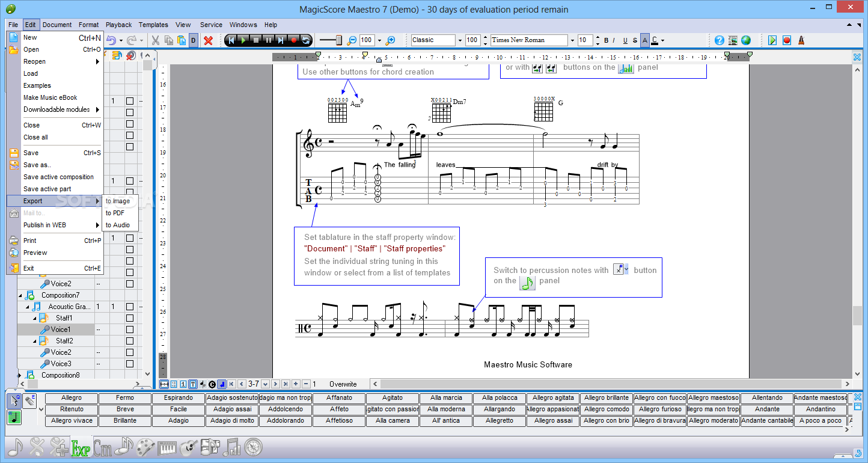Select Voice1 in the composition tree
Viewport: 868px width, 463px height.
60,330
